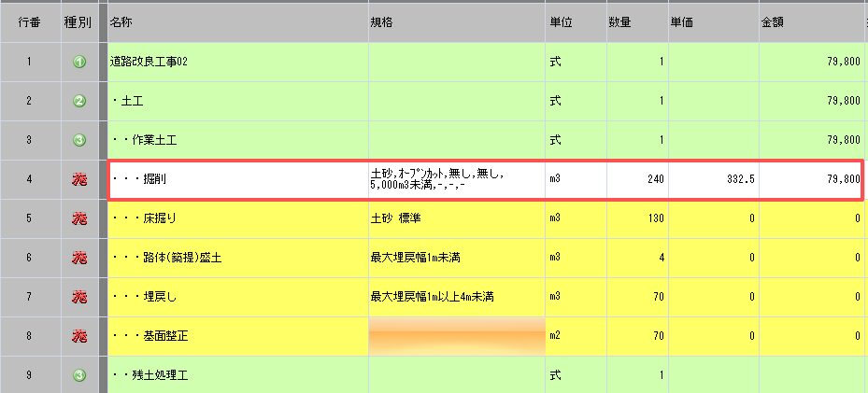
Task: Click the red type icon for 掘削
Action: click(x=79, y=179)
